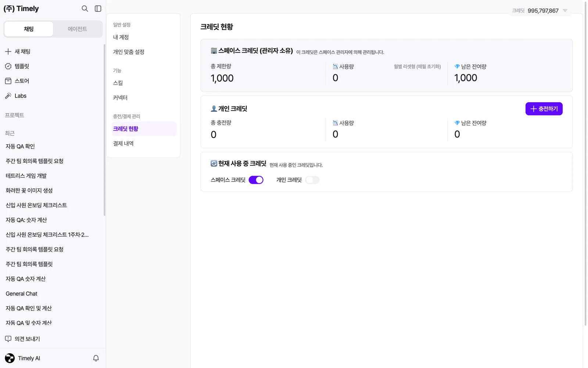Open 개인 맞춤 설정 menu item
The image size is (588, 368).
(143, 52)
